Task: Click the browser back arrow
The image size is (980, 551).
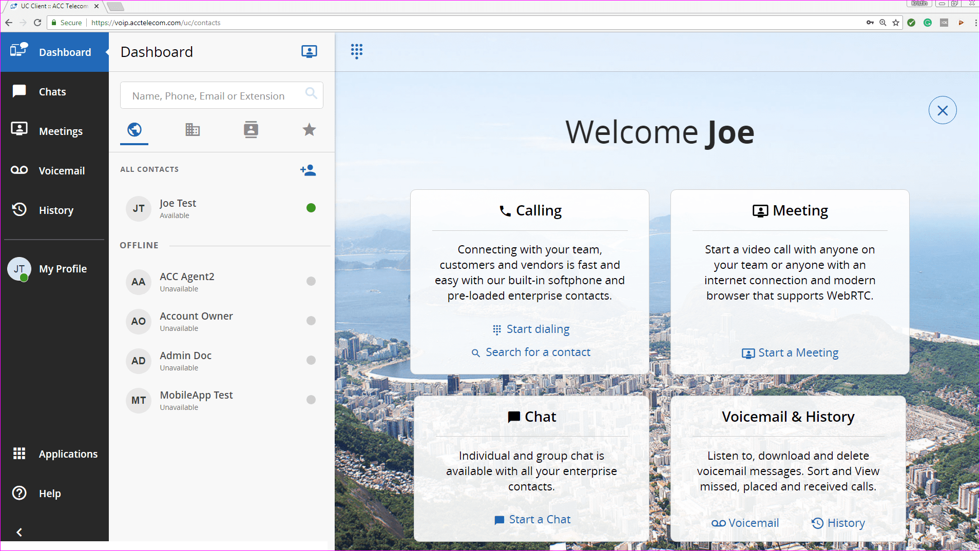Action: [9, 23]
